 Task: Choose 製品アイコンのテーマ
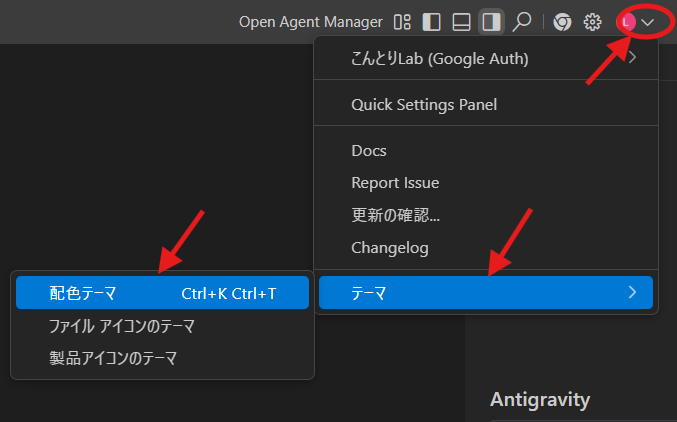point(113,357)
